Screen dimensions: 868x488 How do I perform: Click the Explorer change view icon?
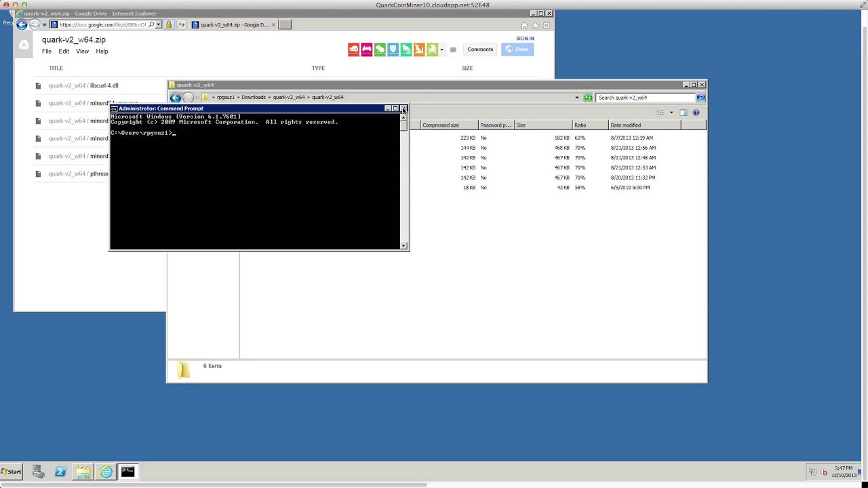[660, 113]
